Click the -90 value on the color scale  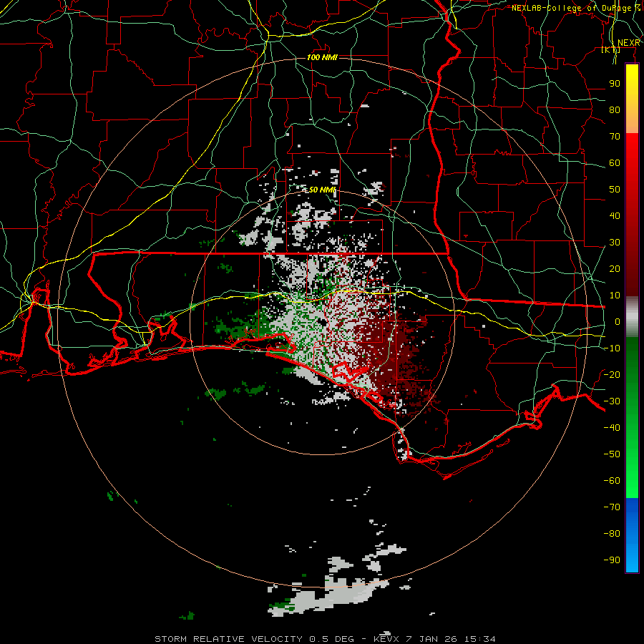click(x=612, y=560)
